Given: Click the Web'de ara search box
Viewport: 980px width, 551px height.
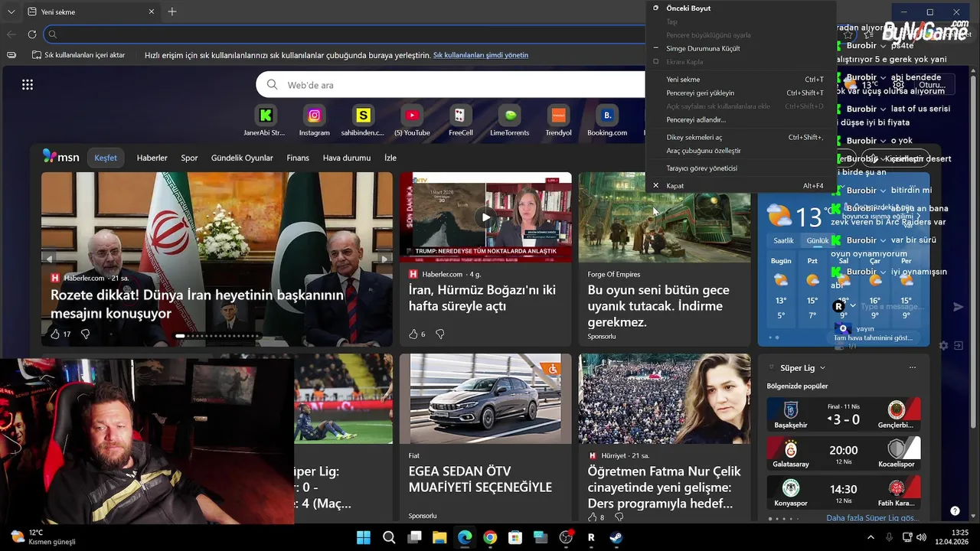Looking at the screenshot, I should (452, 85).
